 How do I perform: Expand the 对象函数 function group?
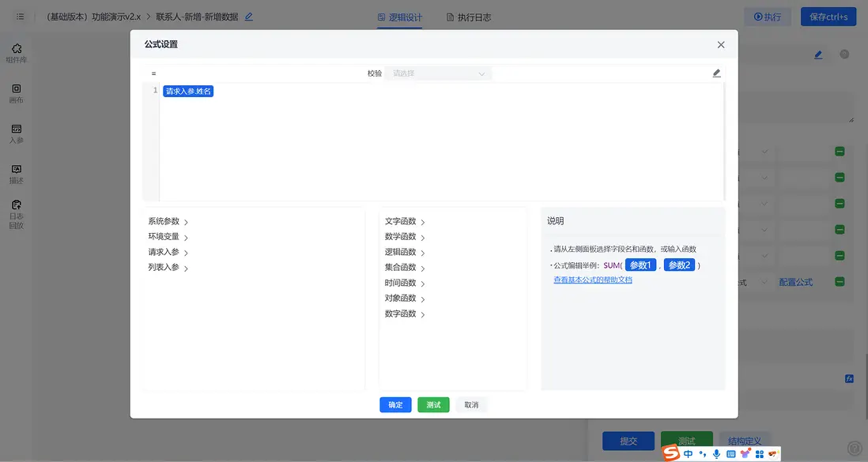406,299
